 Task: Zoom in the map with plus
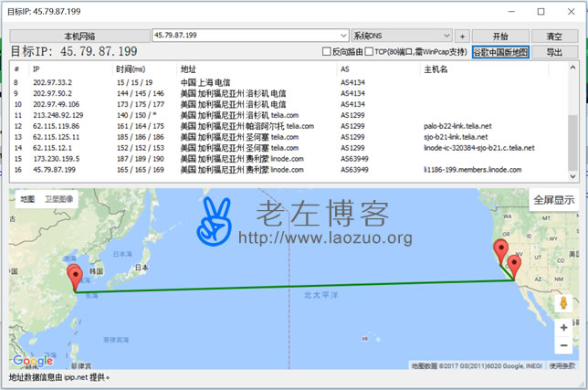563,327
